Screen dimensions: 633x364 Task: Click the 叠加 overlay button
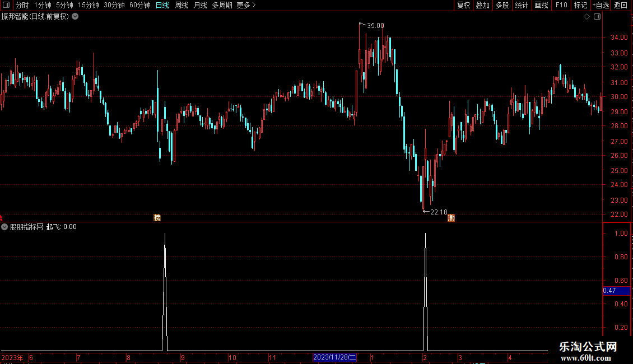(x=482, y=5)
